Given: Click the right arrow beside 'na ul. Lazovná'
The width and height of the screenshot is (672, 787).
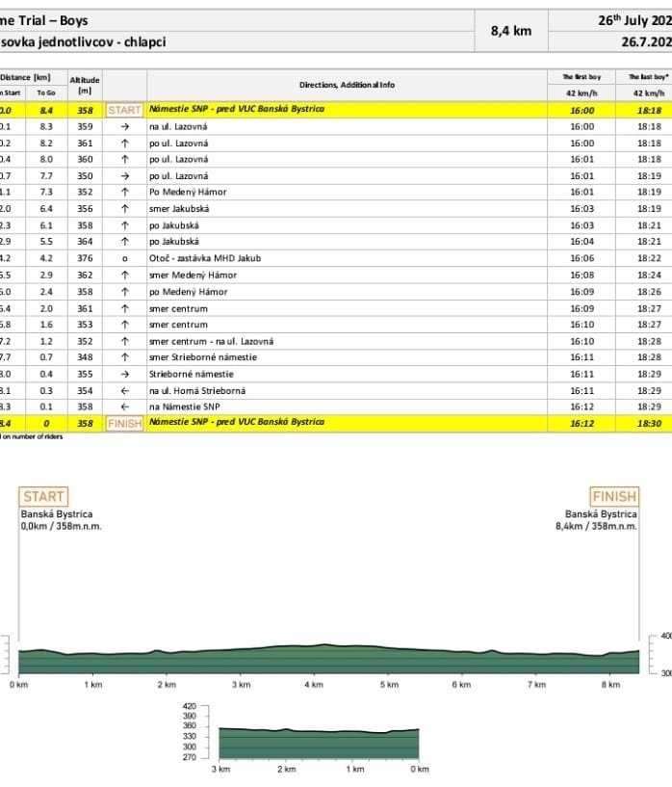Looking at the screenshot, I should click(124, 126).
